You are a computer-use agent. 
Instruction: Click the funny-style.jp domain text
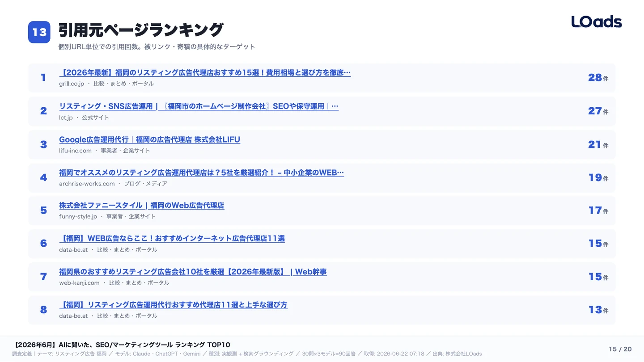coord(78,216)
